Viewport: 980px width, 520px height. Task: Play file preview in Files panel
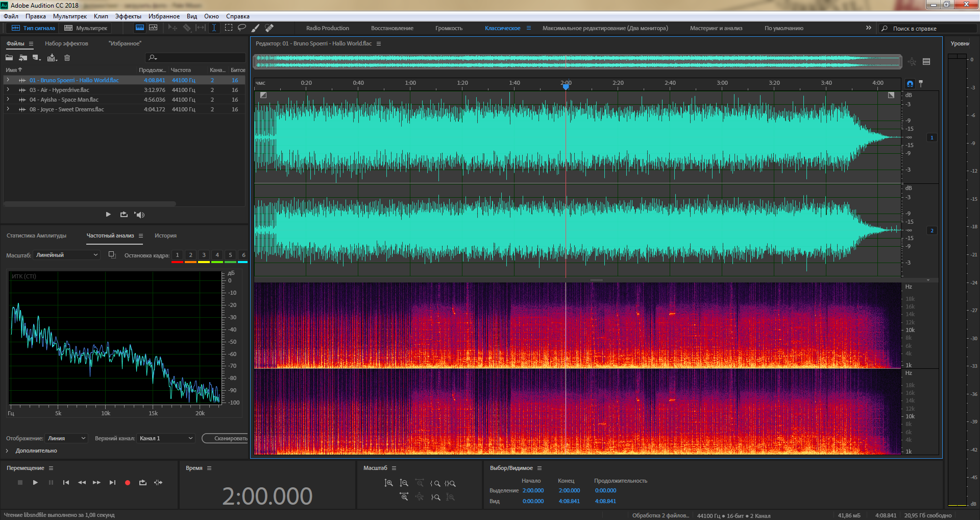[x=108, y=215]
